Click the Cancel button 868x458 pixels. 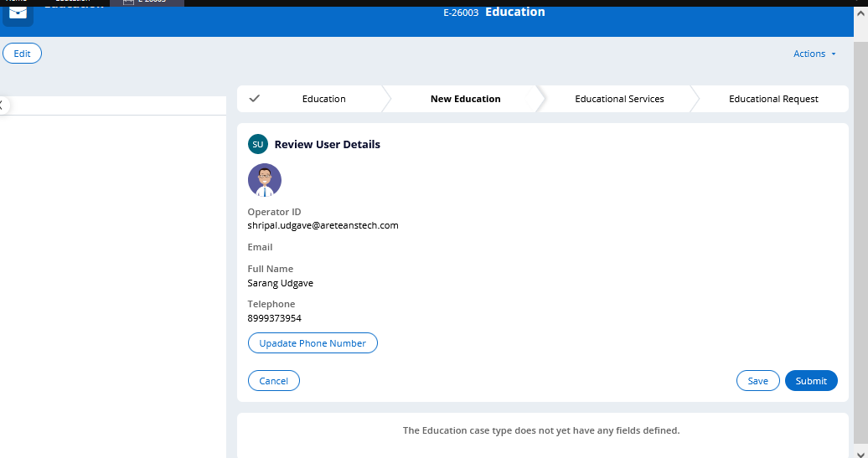273,381
